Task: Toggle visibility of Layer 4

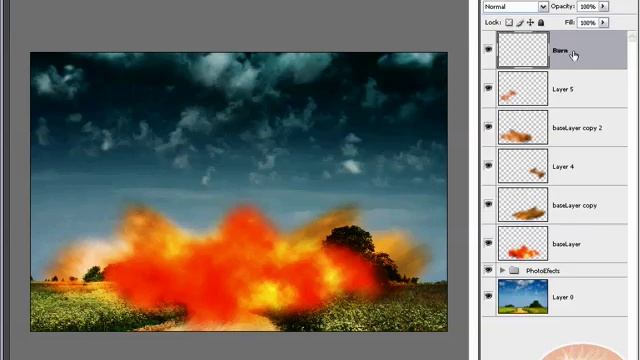Action: click(x=488, y=166)
